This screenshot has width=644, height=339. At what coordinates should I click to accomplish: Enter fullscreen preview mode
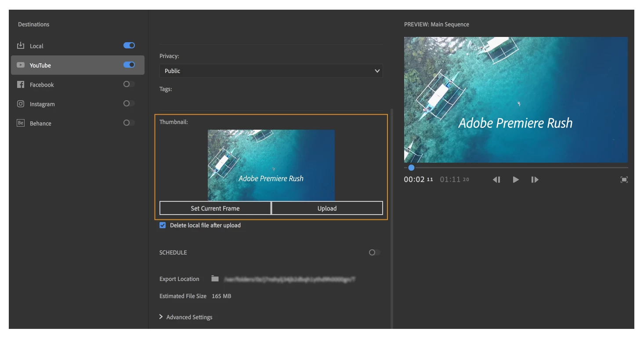[x=624, y=179]
